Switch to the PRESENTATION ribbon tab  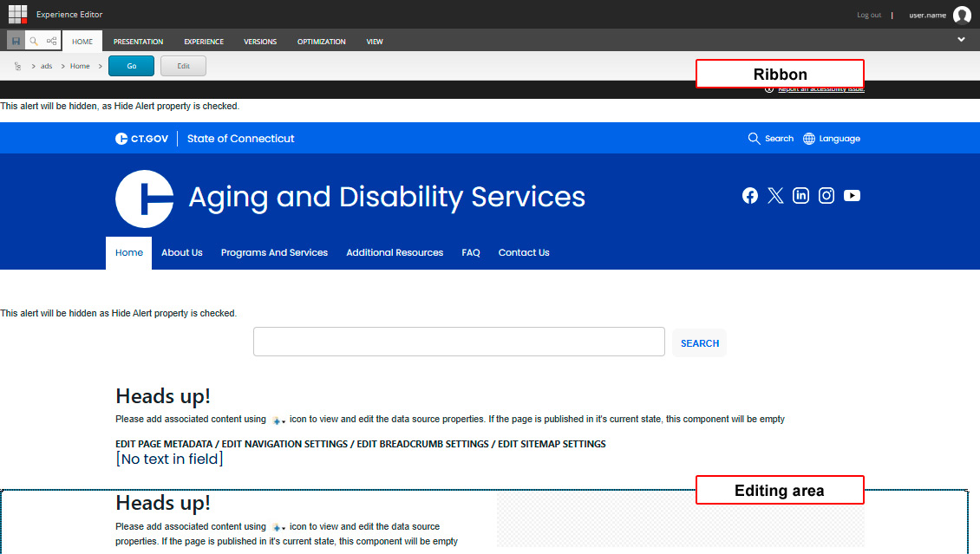138,41
